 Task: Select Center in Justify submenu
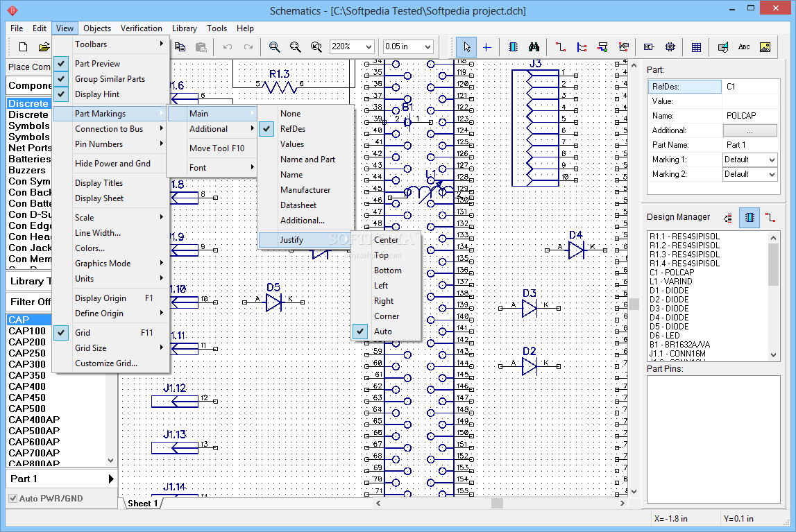(386, 240)
